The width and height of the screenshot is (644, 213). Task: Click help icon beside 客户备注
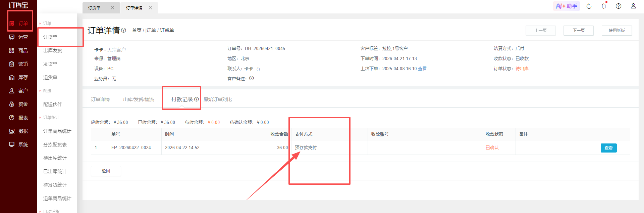(x=252, y=78)
